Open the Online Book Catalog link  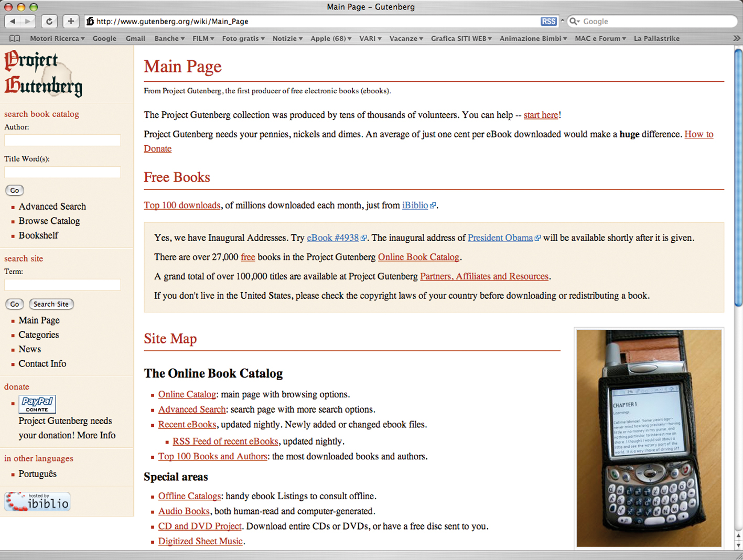(x=418, y=257)
